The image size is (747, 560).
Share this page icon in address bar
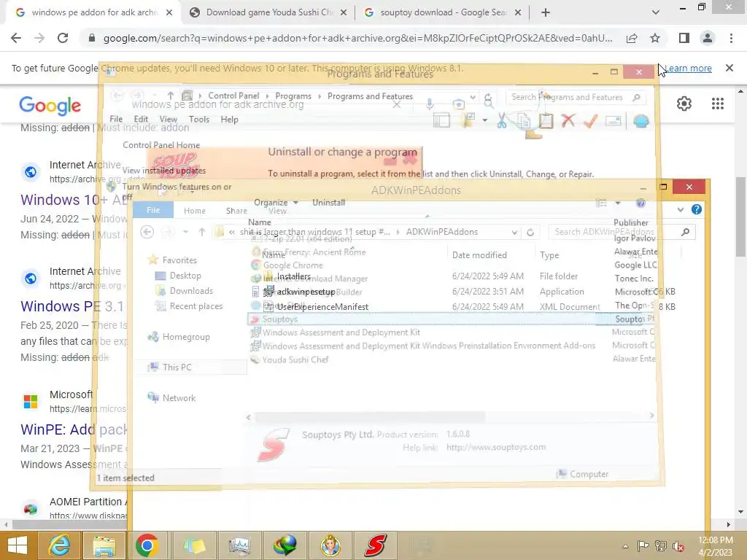coord(632,38)
